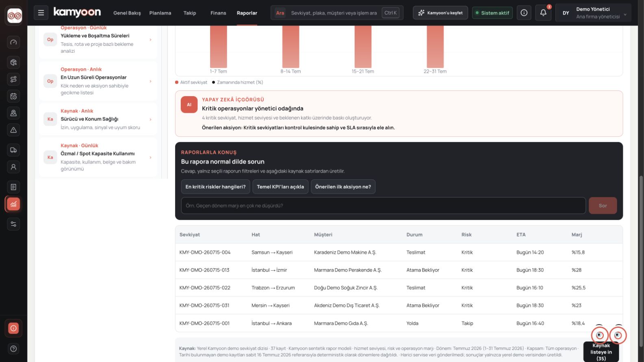Click the Kamyoon'u keşfet button
Screen dimensions: 644x362
440,13
